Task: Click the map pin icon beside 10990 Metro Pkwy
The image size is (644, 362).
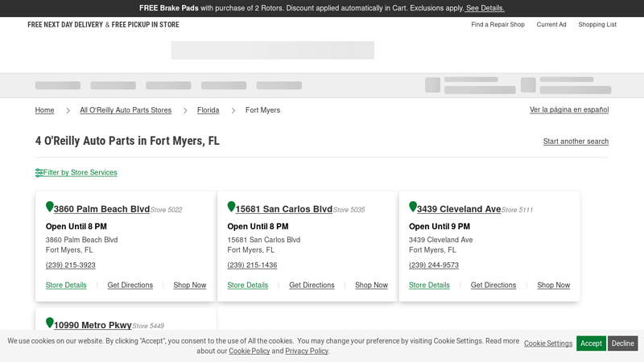Action: click(49, 323)
